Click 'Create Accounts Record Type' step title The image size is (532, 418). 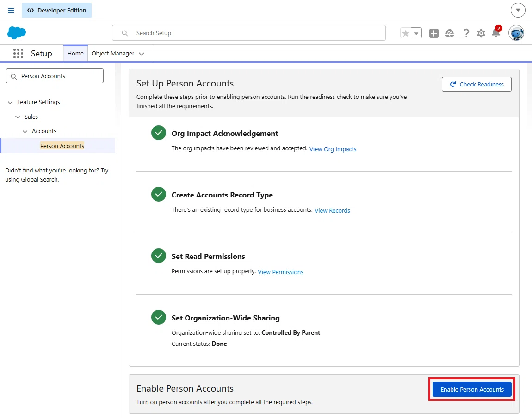[222, 195]
